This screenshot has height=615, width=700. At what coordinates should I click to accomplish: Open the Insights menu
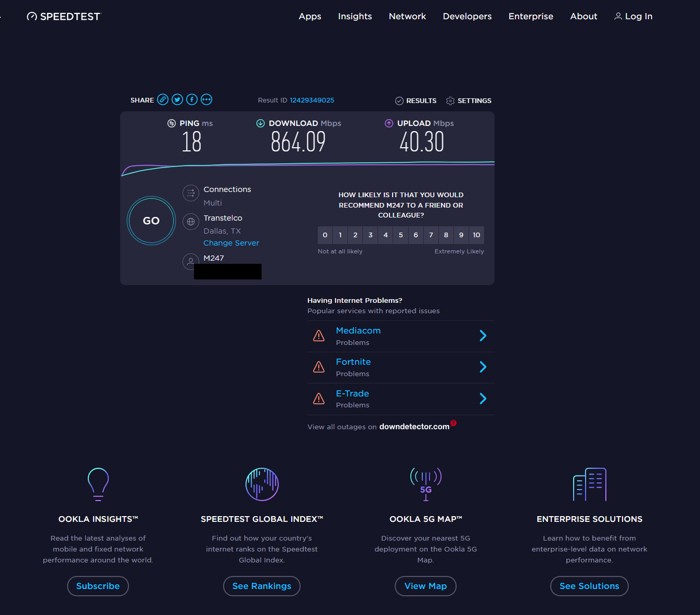click(x=355, y=16)
